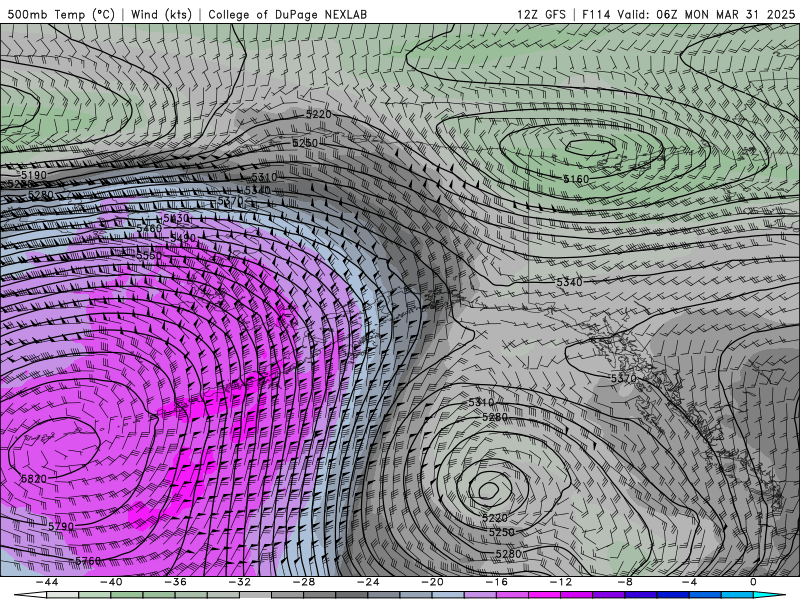
Task: Click the -4 color bar label
Action: [x=690, y=582]
